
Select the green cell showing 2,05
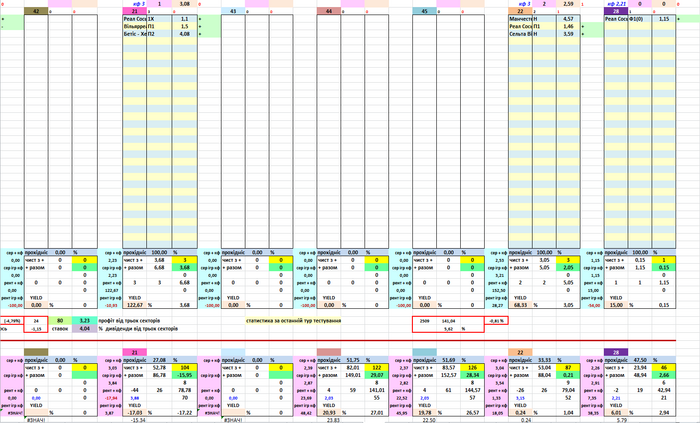[x=568, y=268]
